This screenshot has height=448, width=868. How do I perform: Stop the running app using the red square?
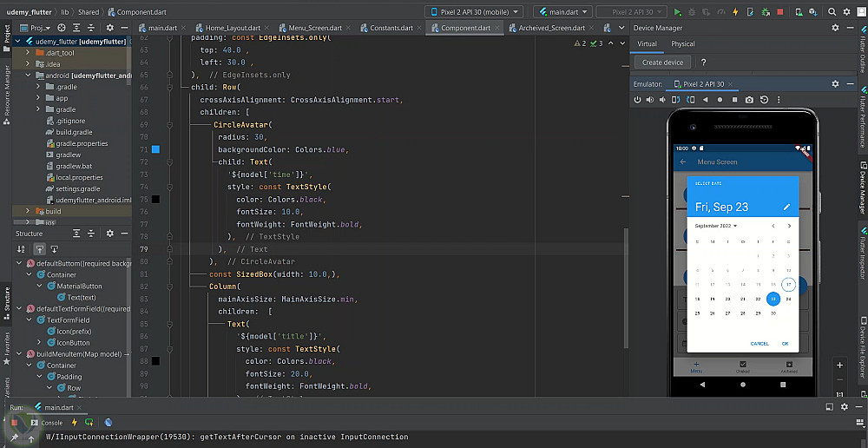pos(780,12)
